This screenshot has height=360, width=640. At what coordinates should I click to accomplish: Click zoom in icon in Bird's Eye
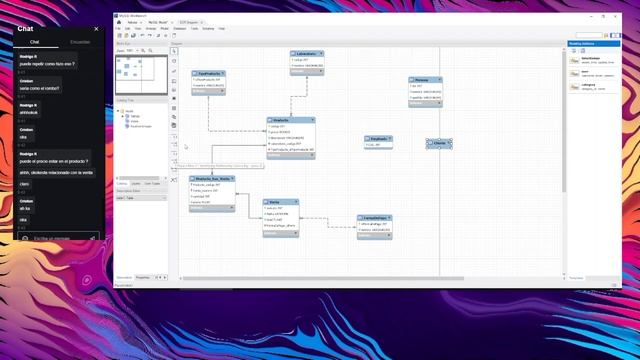pos(144,51)
